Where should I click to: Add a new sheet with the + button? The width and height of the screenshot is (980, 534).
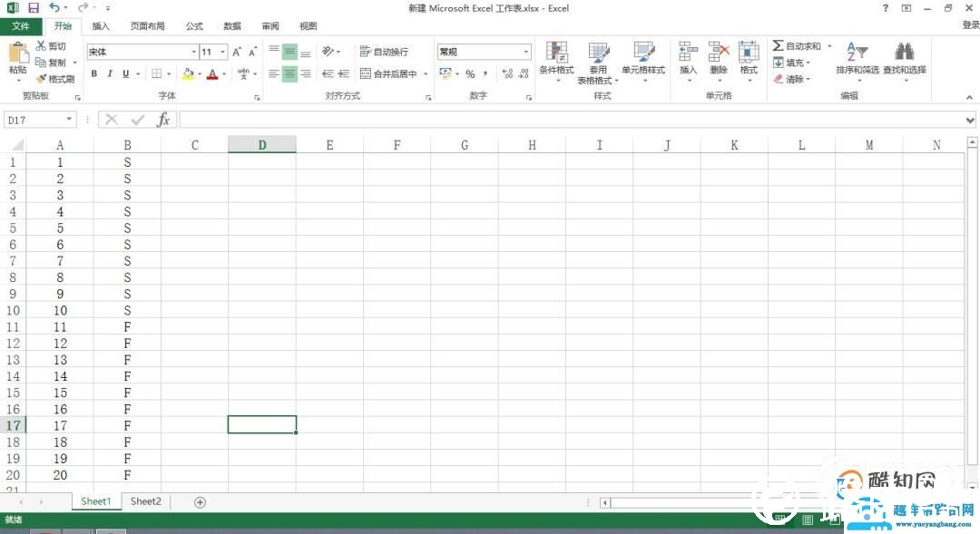click(x=199, y=501)
